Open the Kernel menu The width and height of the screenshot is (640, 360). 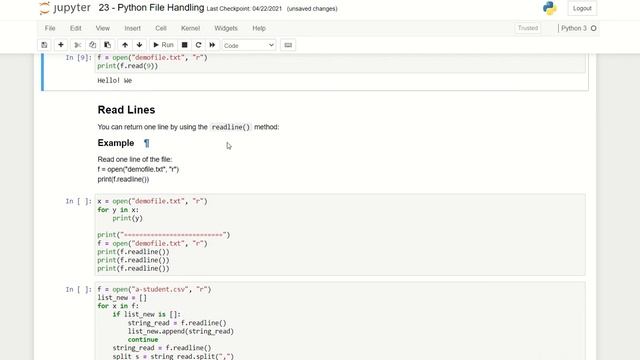point(190,28)
